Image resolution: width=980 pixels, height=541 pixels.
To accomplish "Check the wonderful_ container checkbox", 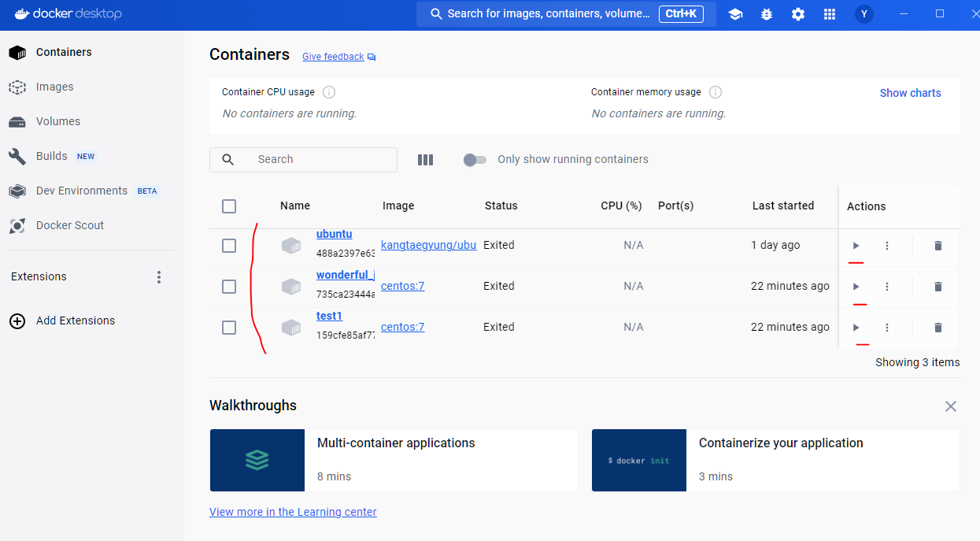I will (229, 287).
